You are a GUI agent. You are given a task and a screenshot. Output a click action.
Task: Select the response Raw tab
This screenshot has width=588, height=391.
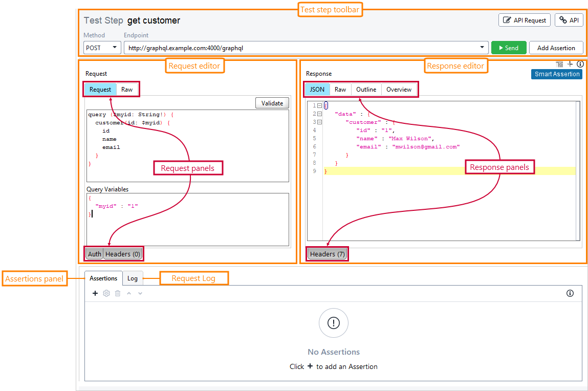340,89
